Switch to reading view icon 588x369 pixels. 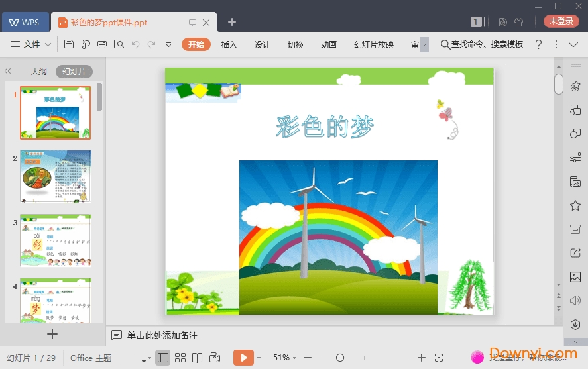coord(198,358)
